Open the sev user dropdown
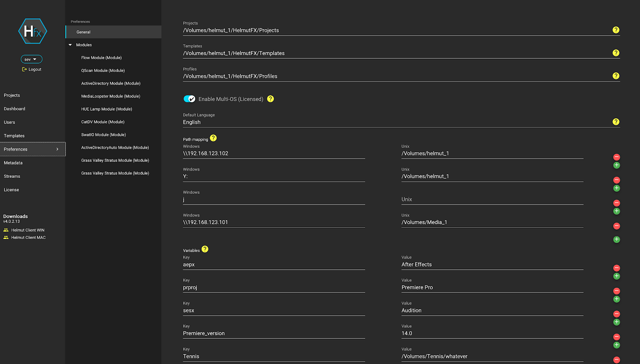The image size is (640, 364). 31,59
